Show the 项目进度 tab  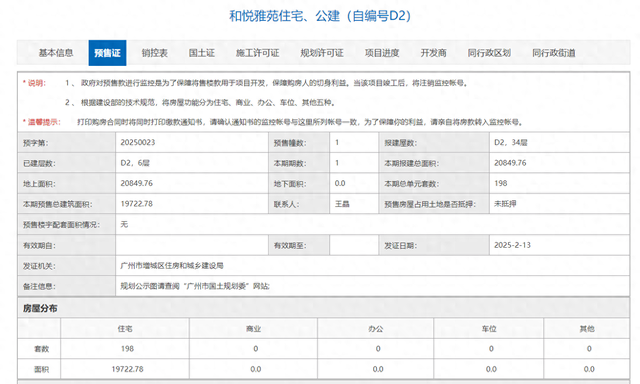[x=382, y=53]
